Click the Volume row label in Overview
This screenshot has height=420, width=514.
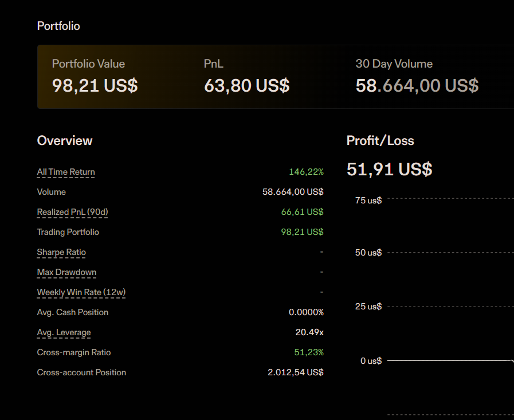pos(52,192)
